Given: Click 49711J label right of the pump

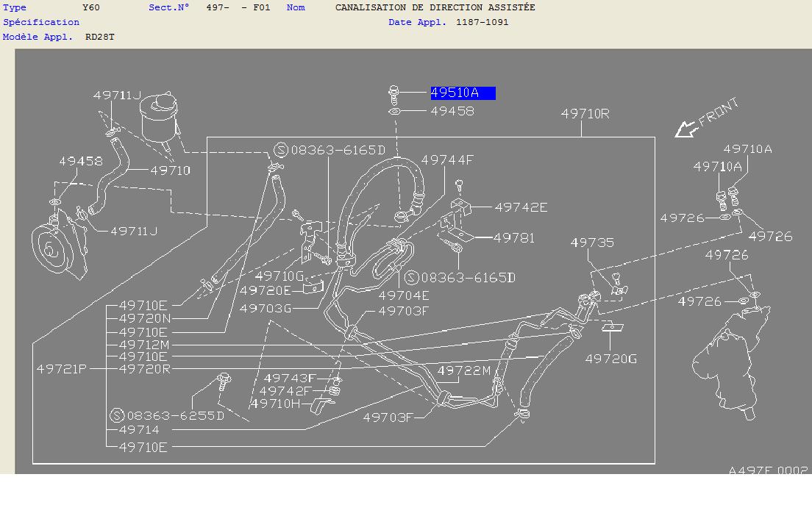Looking at the screenshot, I should coord(134,232).
